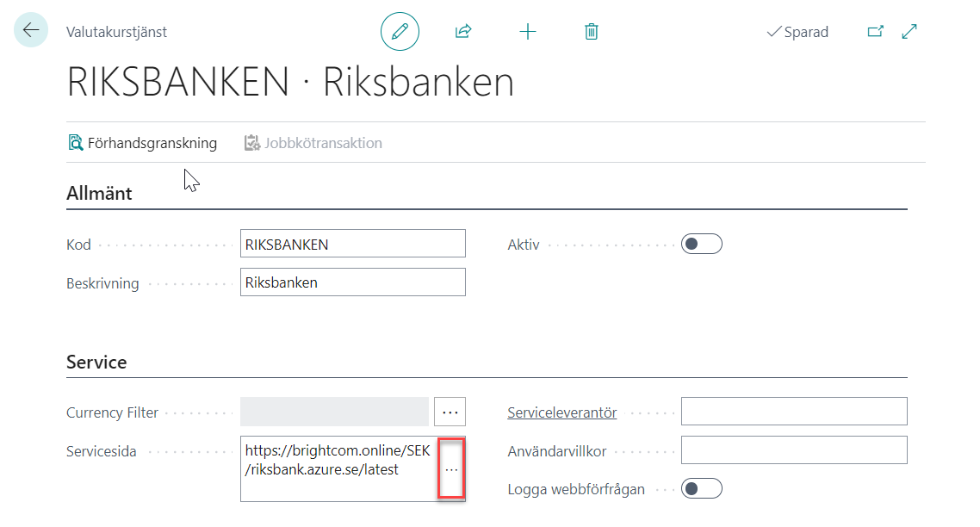Image resolution: width=980 pixels, height=527 pixels.
Task: Delete record using trash can icon
Action: coord(592,31)
